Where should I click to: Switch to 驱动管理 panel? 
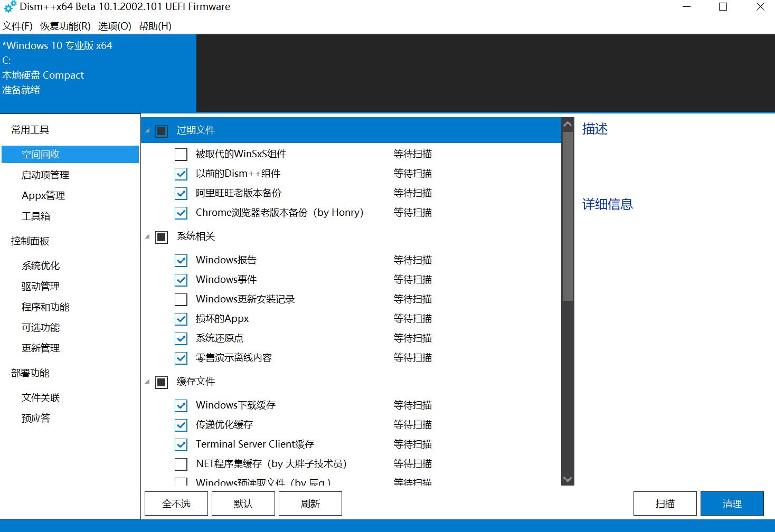40,286
